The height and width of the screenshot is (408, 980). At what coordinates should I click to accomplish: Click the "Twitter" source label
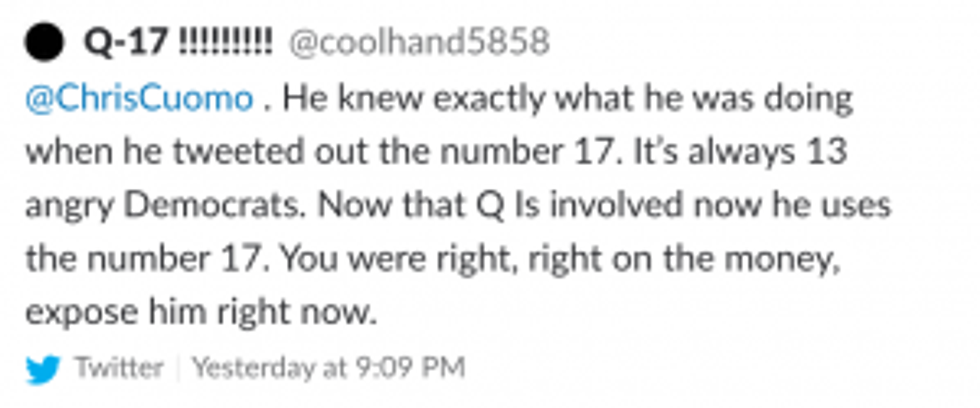(x=119, y=368)
